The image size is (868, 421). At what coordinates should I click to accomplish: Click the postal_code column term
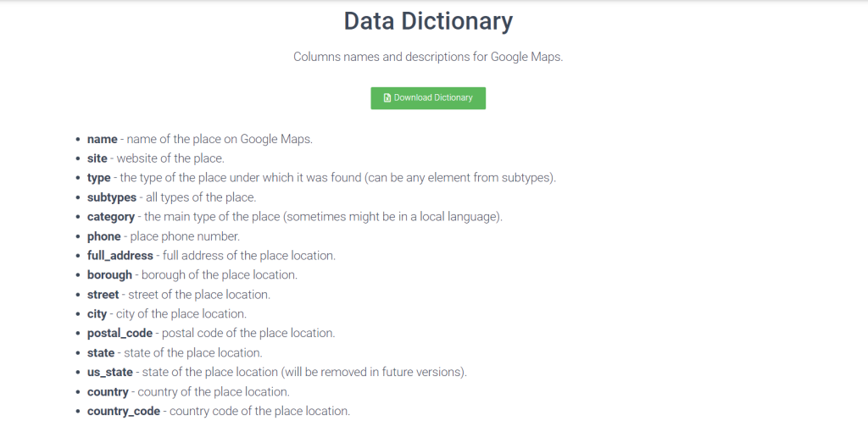pyautogui.click(x=120, y=333)
